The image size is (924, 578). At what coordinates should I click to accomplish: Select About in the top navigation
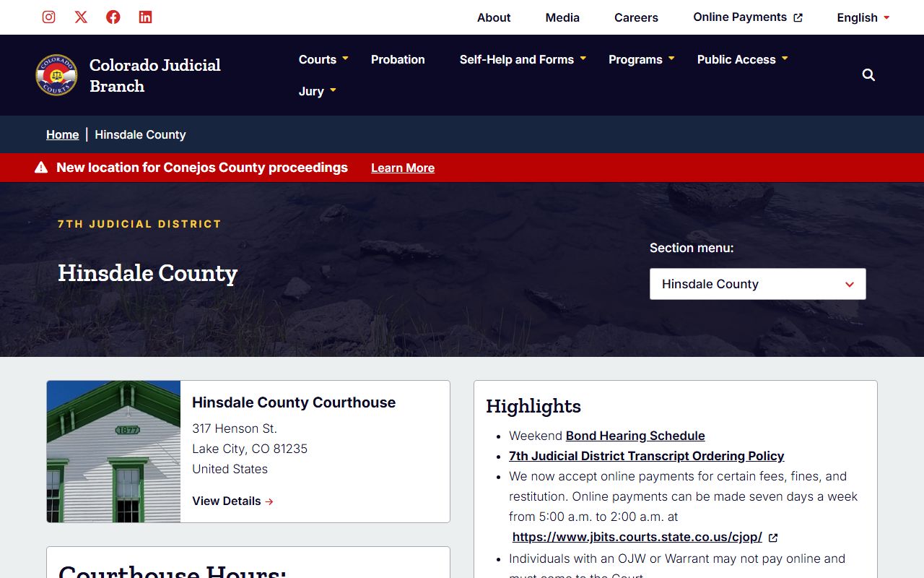pyautogui.click(x=494, y=17)
